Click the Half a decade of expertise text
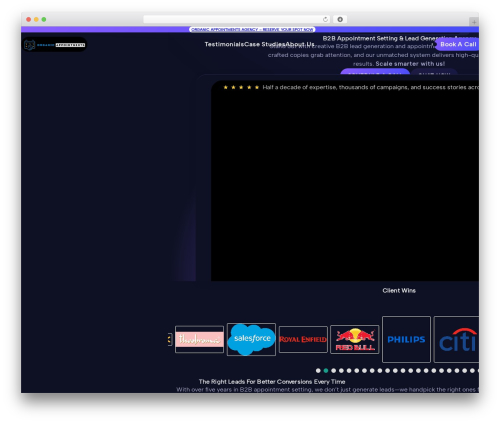500x423 pixels. (x=371, y=87)
